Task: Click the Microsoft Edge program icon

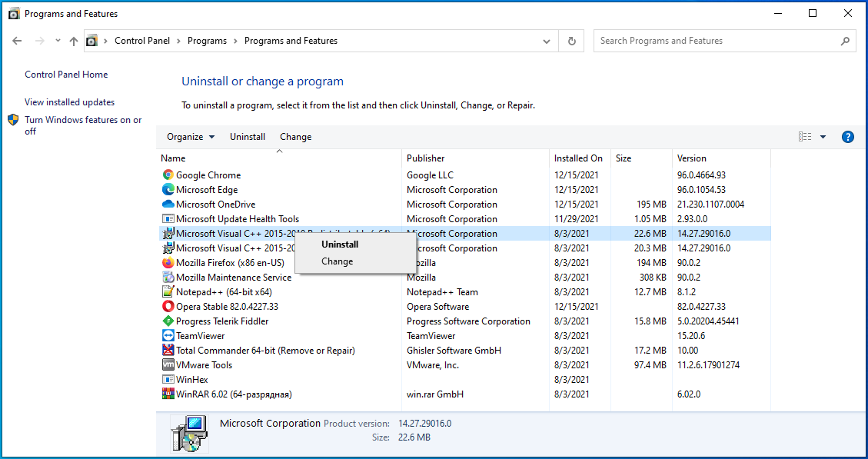Action: (x=168, y=189)
